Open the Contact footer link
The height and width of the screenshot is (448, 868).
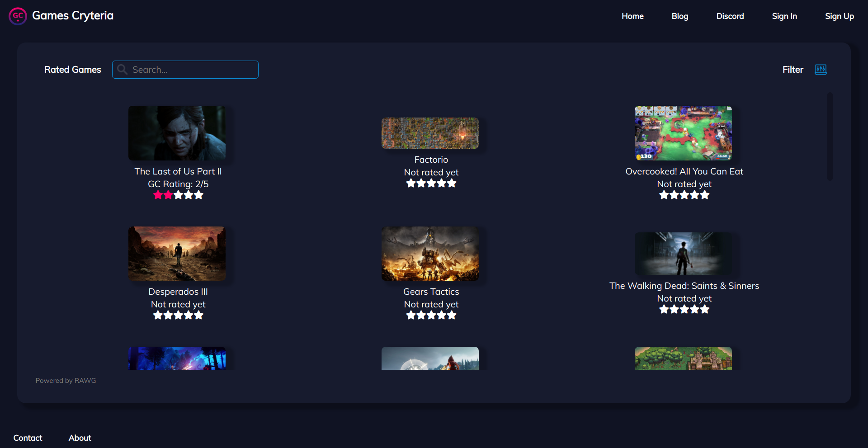coord(28,438)
